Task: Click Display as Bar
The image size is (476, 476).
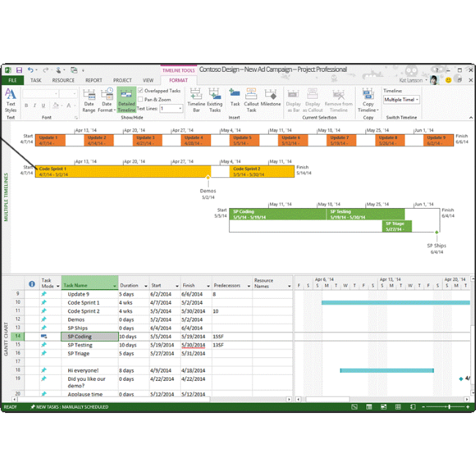Action: tap(293, 100)
